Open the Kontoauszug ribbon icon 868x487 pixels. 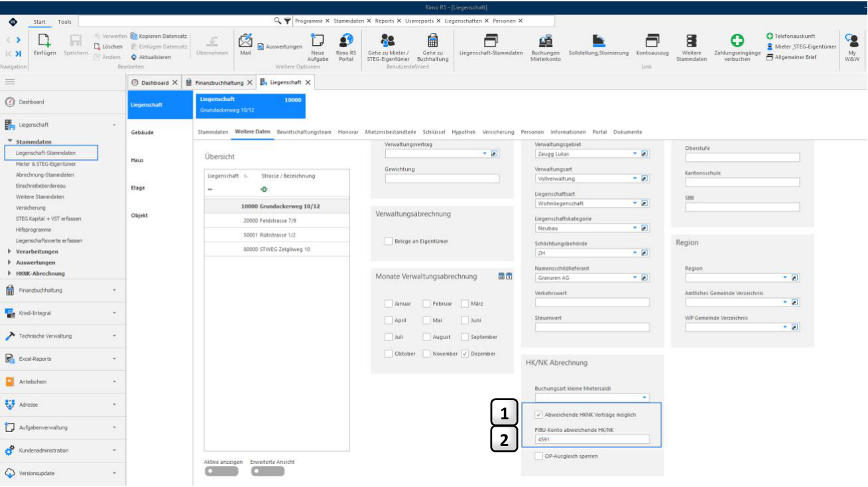pyautogui.click(x=652, y=40)
